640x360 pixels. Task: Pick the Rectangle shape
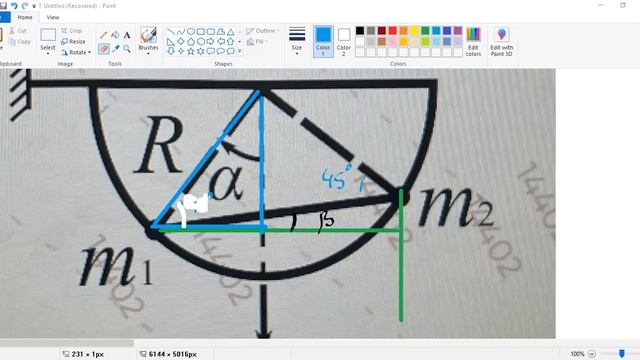pyautogui.click(x=200, y=31)
